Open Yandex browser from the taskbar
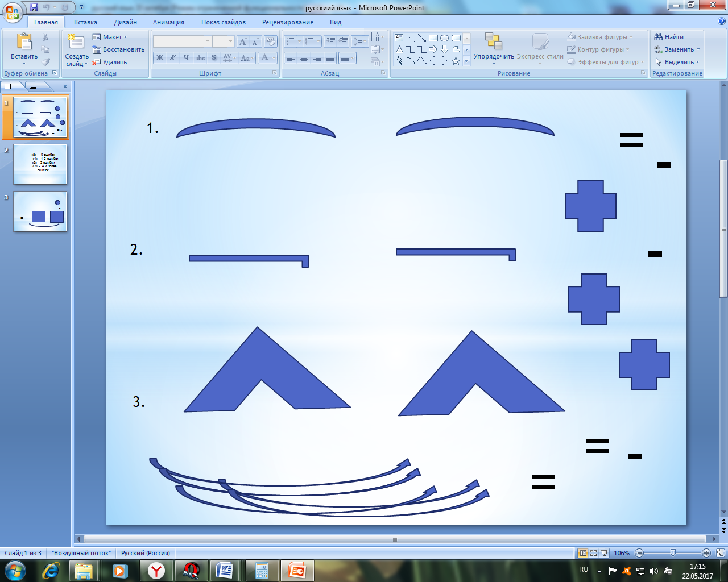Screen dimensions: 728x582 (156, 570)
